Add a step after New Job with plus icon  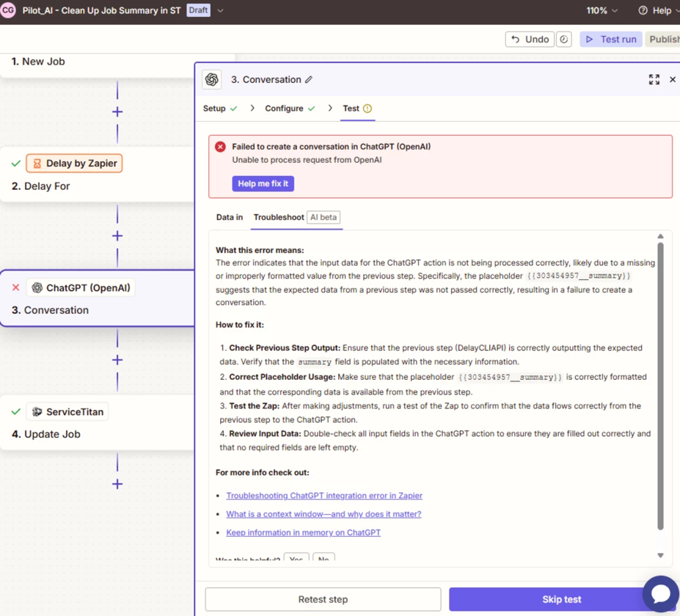coord(117,112)
